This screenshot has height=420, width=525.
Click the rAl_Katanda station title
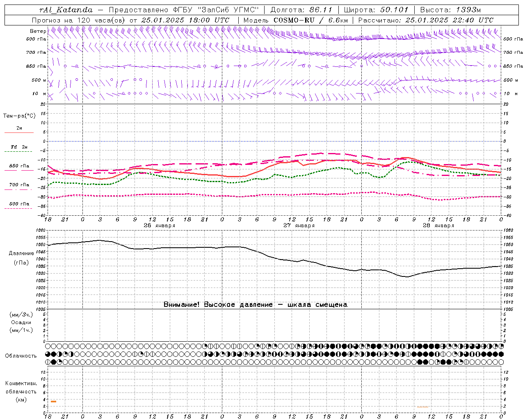pos(66,10)
